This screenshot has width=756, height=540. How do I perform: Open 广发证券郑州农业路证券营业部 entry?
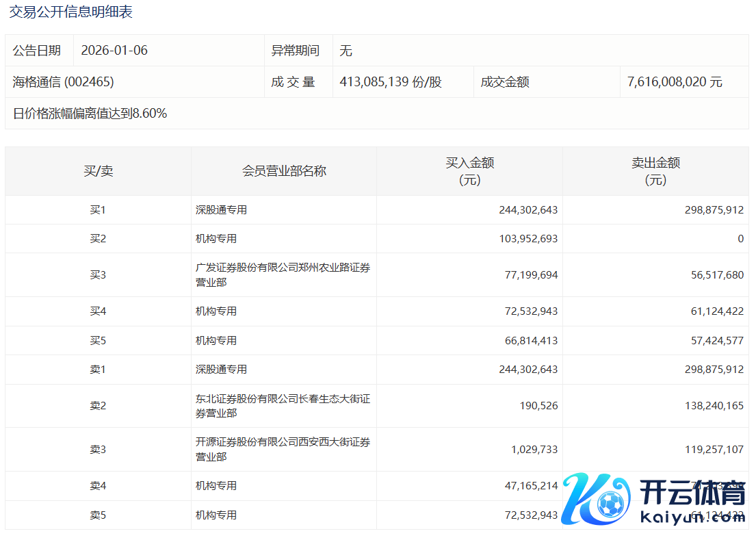tap(283, 274)
